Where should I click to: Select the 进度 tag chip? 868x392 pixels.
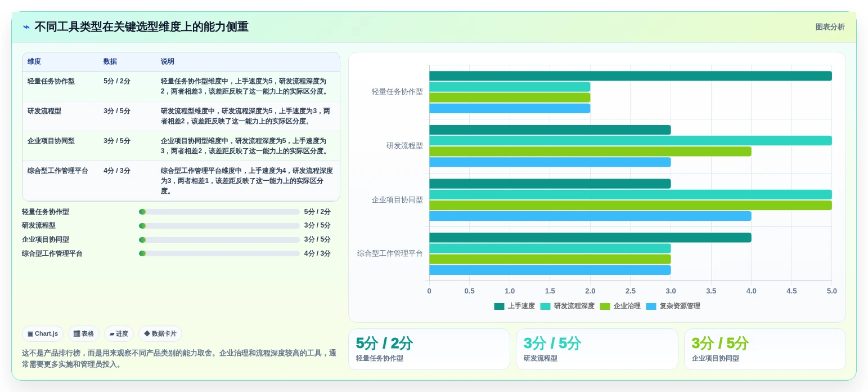(119, 333)
